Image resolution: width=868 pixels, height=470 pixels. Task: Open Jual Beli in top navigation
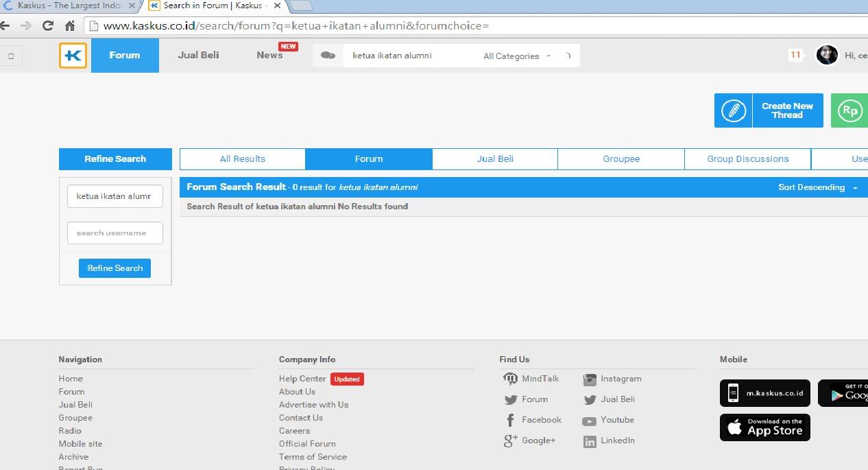pos(198,56)
